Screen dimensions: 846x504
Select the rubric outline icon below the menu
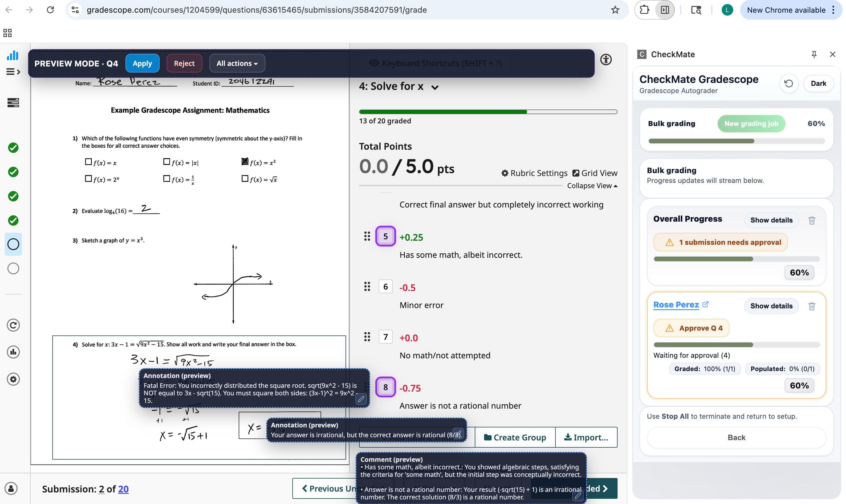pos(13,102)
